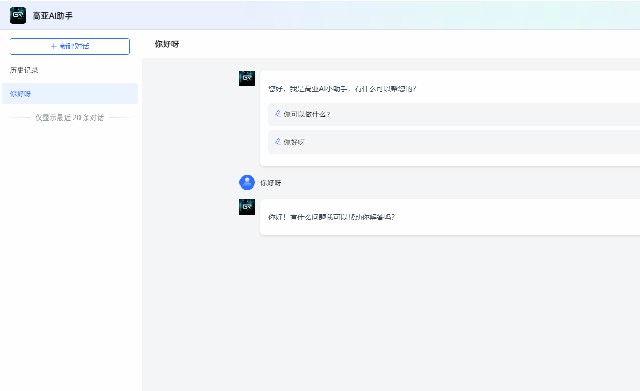Click the assistant avatar beside the greeting message
This screenshot has width=640, height=391.
pos(247,78)
